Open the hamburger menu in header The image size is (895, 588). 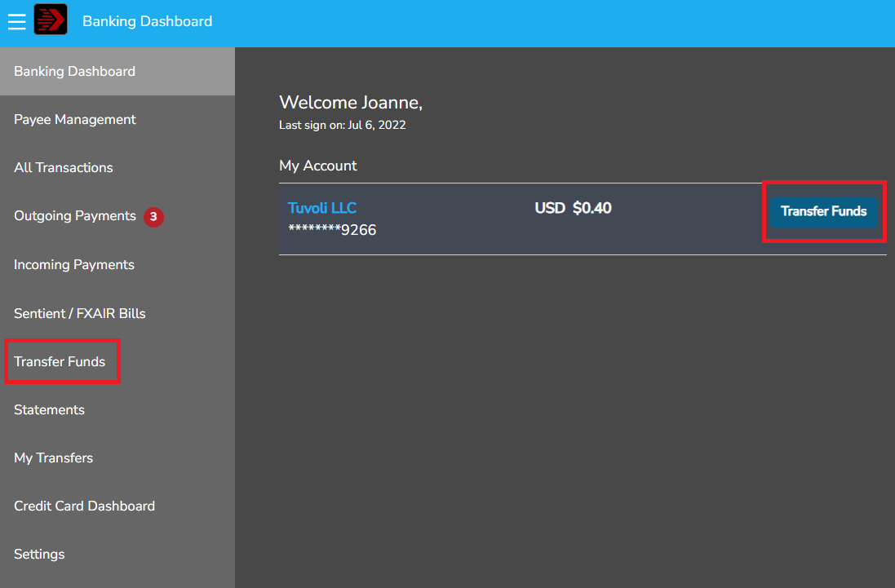[x=16, y=21]
